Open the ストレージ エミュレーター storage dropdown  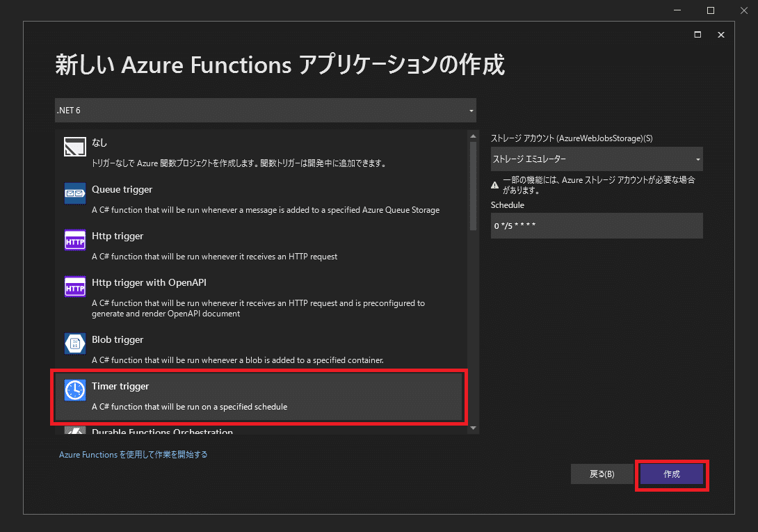click(597, 159)
